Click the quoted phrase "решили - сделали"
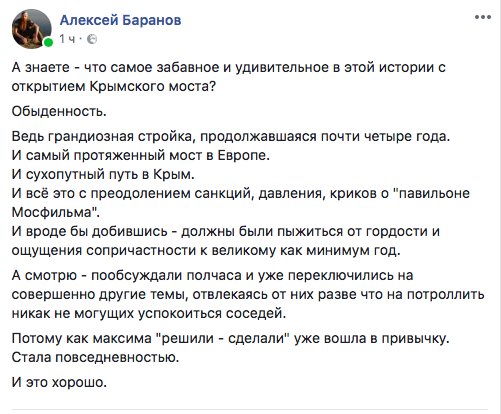This screenshot has height=414, width=501. pyautogui.click(x=223, y=338)
